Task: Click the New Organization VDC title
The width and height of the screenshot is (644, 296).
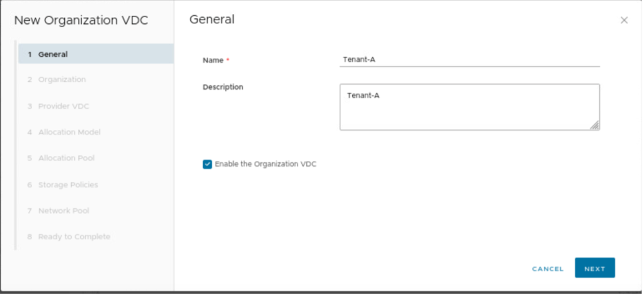Action: tap(81, 20)
